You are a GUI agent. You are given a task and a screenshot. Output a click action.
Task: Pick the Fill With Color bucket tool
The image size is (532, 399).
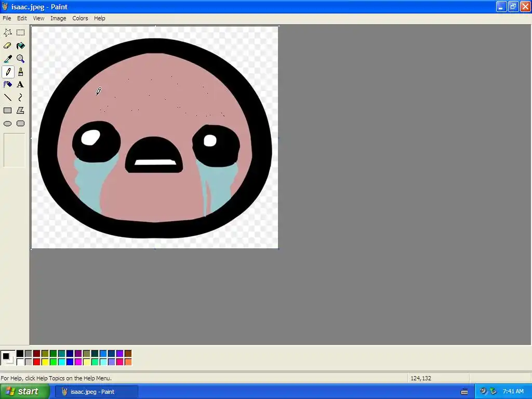[x=21, y=46]
